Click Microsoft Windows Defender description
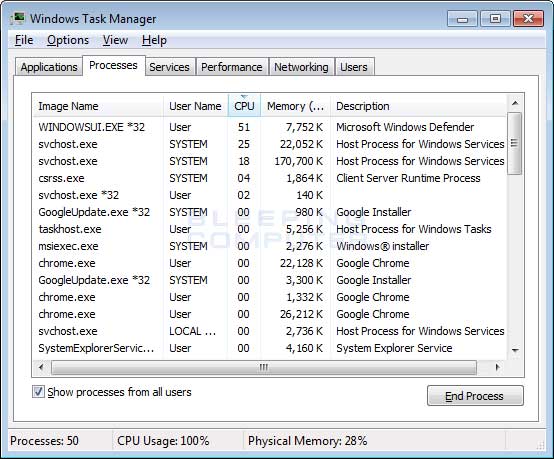 [405, 127]
